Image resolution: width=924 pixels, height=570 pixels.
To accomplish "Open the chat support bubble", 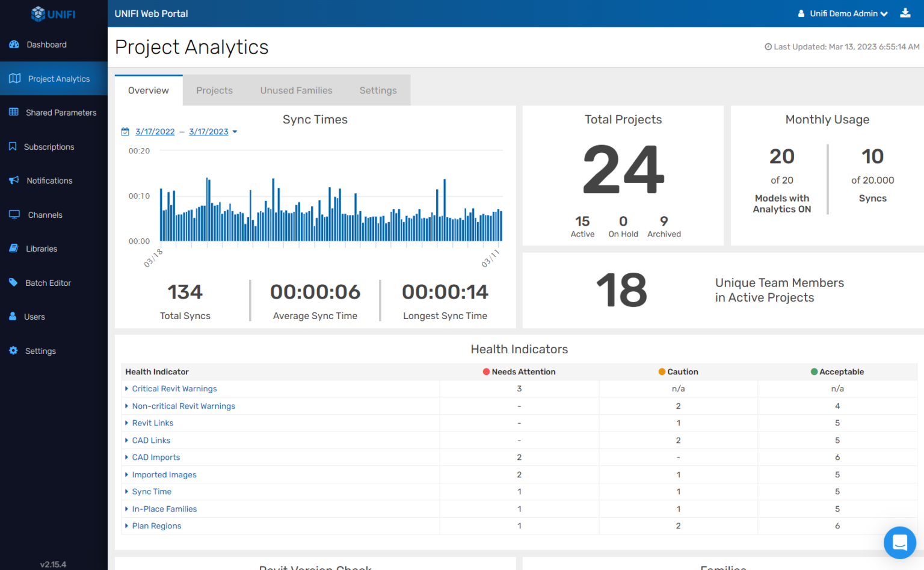I will tap(899, 542).
